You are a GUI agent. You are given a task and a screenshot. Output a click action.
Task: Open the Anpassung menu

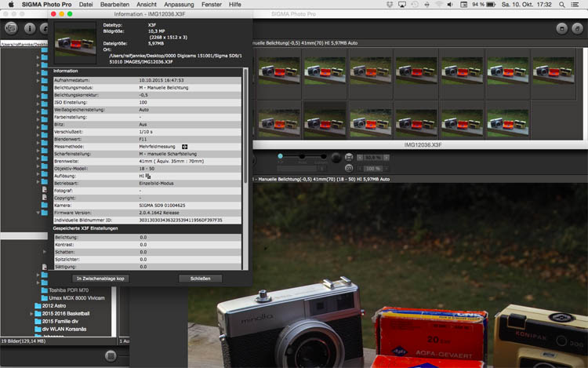click(180, 4)
